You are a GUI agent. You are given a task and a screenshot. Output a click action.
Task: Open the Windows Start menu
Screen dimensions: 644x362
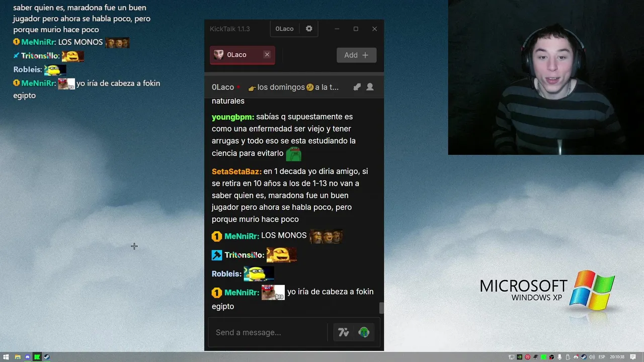[6, 357]
